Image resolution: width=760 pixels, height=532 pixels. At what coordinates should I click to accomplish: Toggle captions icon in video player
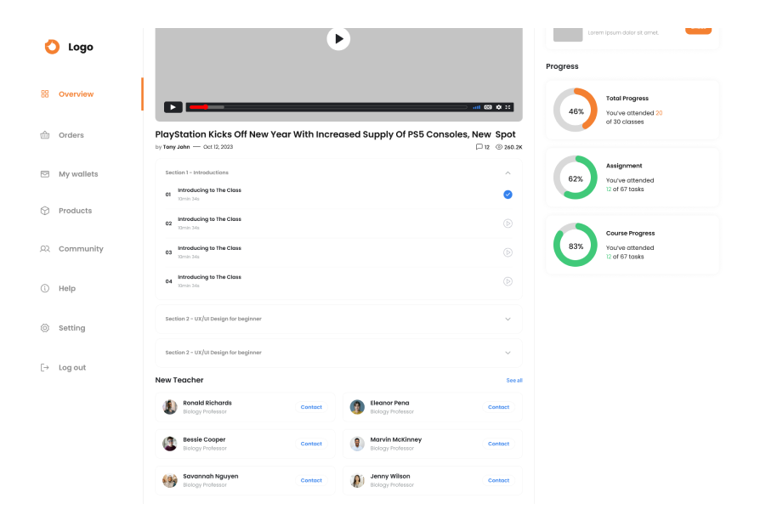click(x=488, y=107)
